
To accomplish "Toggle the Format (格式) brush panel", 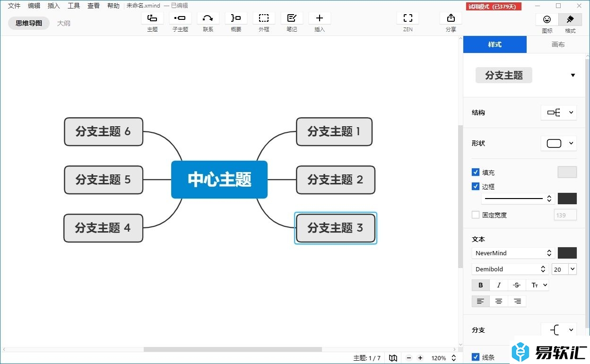I will 570,19.
